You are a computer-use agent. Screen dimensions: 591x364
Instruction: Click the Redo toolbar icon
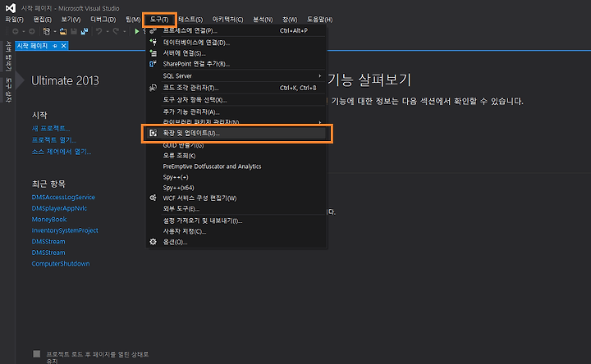tap(116, 32)
